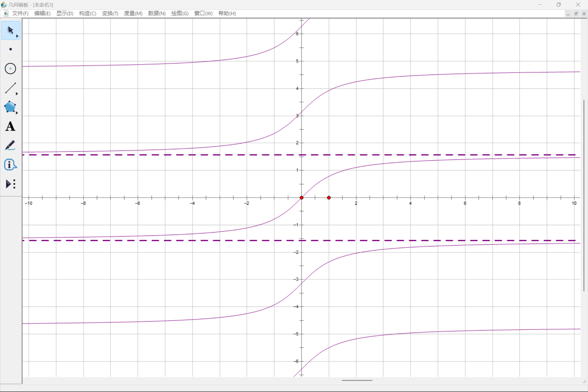Click red marked point near x=1
Image resolution: width=588 pixels, height=392 pixels.
click(x=329, y=197)
